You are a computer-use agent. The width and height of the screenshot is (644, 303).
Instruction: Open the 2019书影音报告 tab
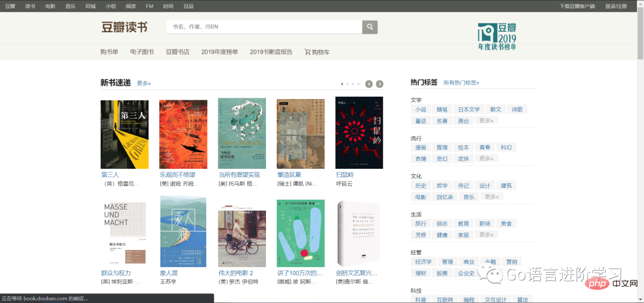pyautogui.click(x=271, y=52)
